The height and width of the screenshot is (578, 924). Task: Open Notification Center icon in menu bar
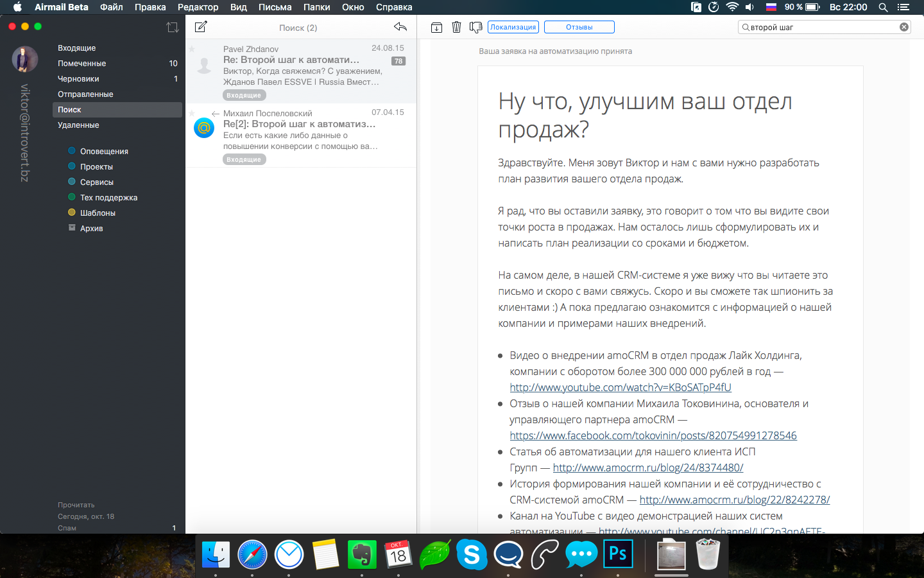click(903, 7)
